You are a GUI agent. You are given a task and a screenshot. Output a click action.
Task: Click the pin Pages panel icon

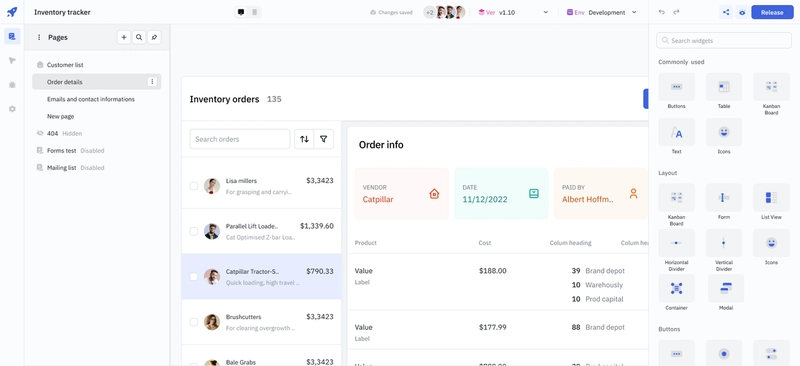(155, 37)
